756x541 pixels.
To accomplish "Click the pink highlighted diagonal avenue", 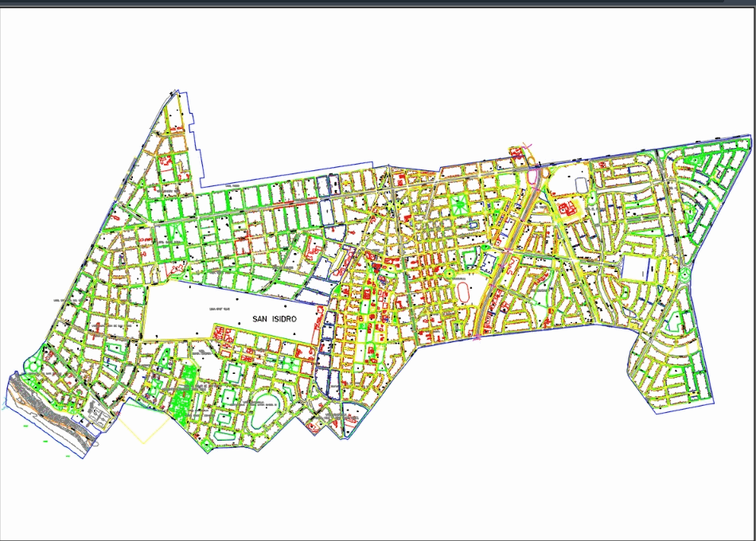I will point(501,263).
